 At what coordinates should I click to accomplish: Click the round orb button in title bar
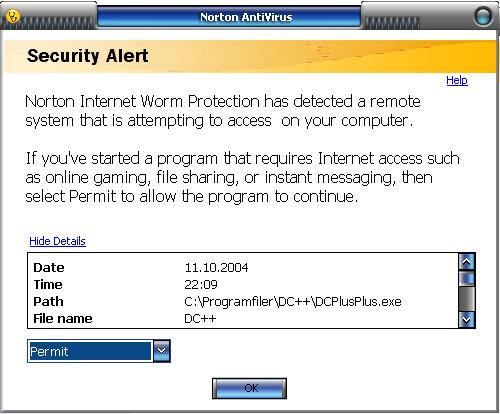tap(483, 16)
